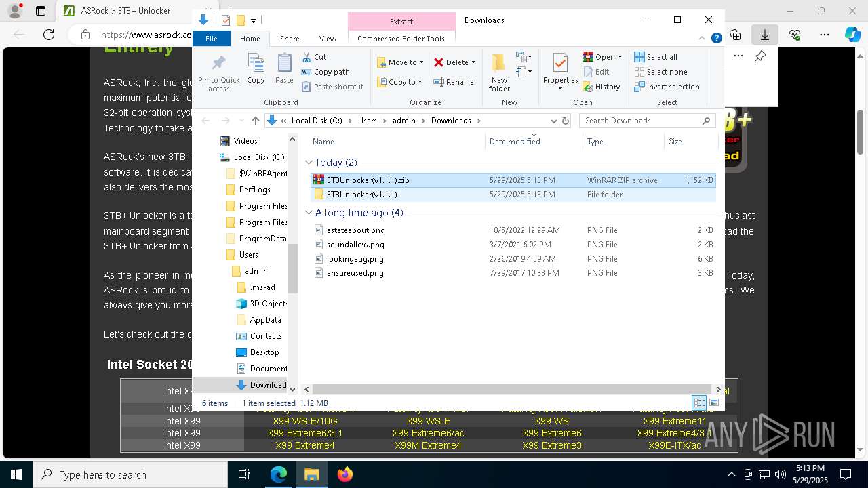Open the quick access toolbar customize arrow
Image resolution: width=868 pixels, height=488 pixels.
coord(253,21)
